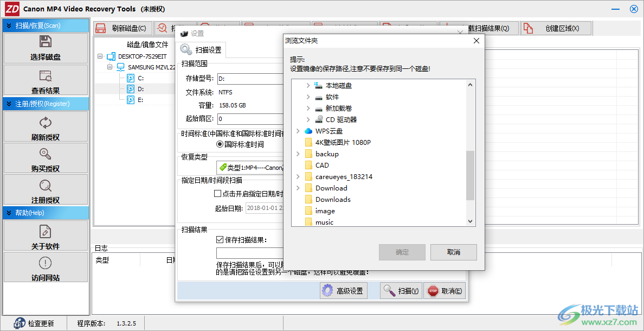Image resolution: width=644 pixels, height=331 pixels.
Task: Click the folder tree scroll-up arrow
Action: (x=471, y=84)
